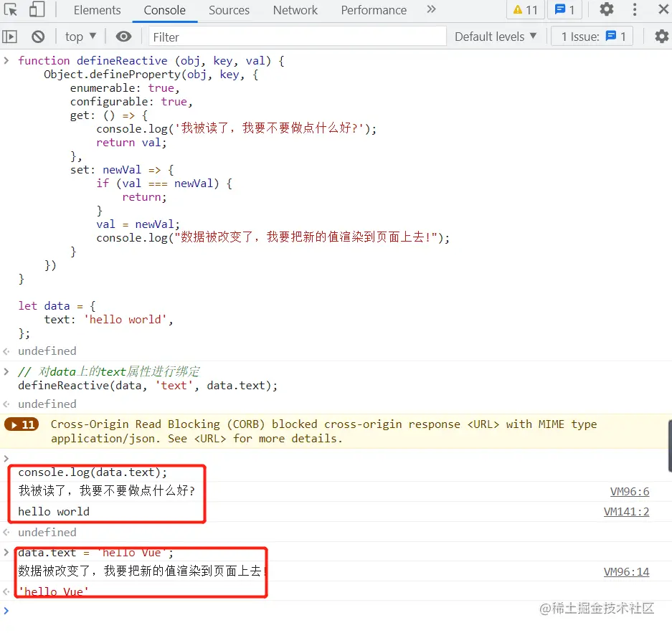The height and width of the screenshot is (633, 672).
Task: Expand the hidden panels chevron
Action: pos(430,10)
